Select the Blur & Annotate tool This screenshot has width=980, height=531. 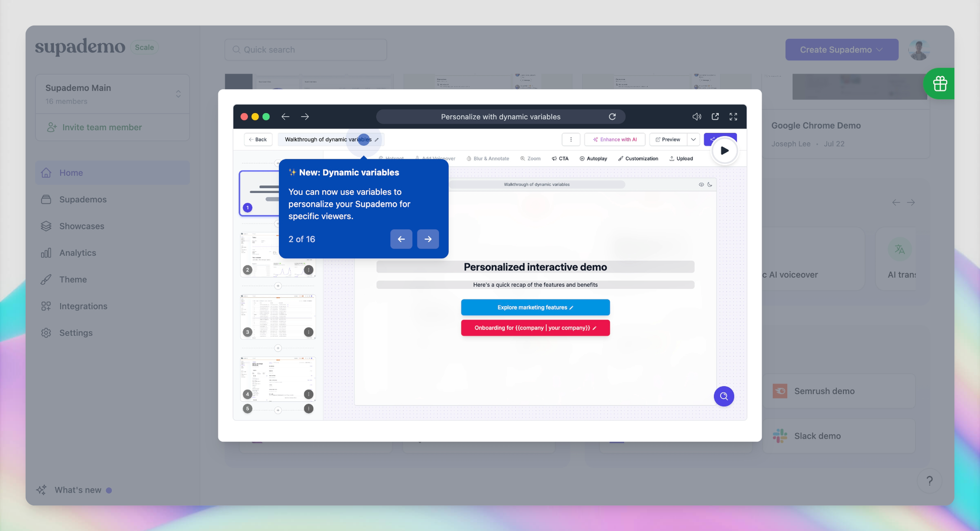(x=488, y=159)
